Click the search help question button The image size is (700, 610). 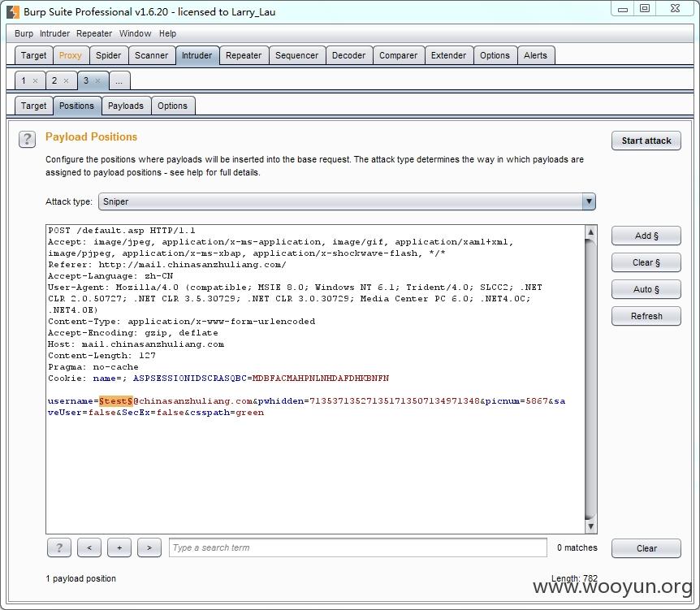tap(59, 547)
